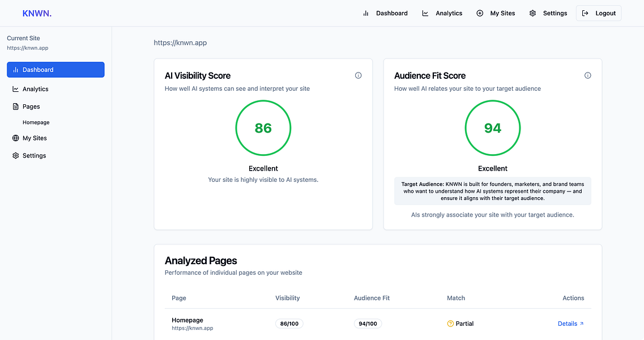Click the line chart icon beside top Analytics

tap(425, 13)
